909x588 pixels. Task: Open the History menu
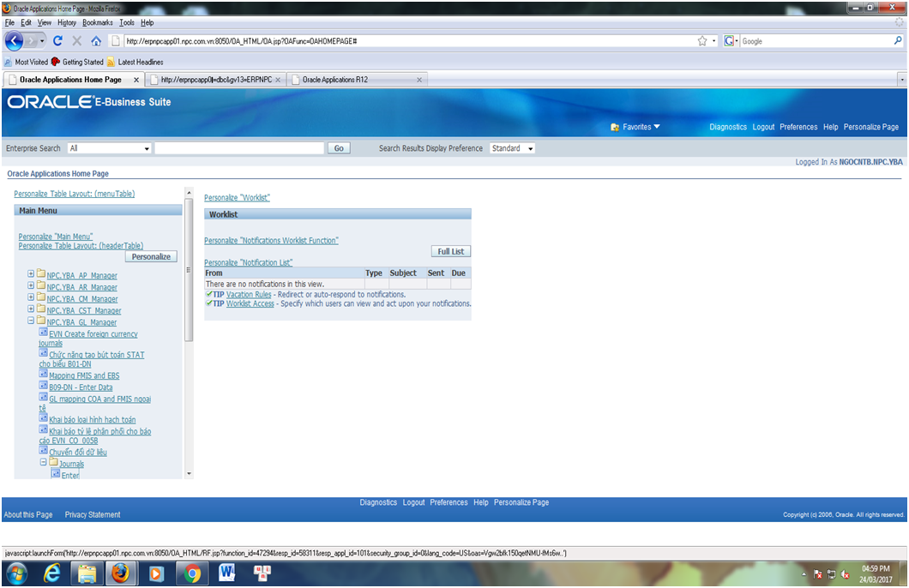67,22
